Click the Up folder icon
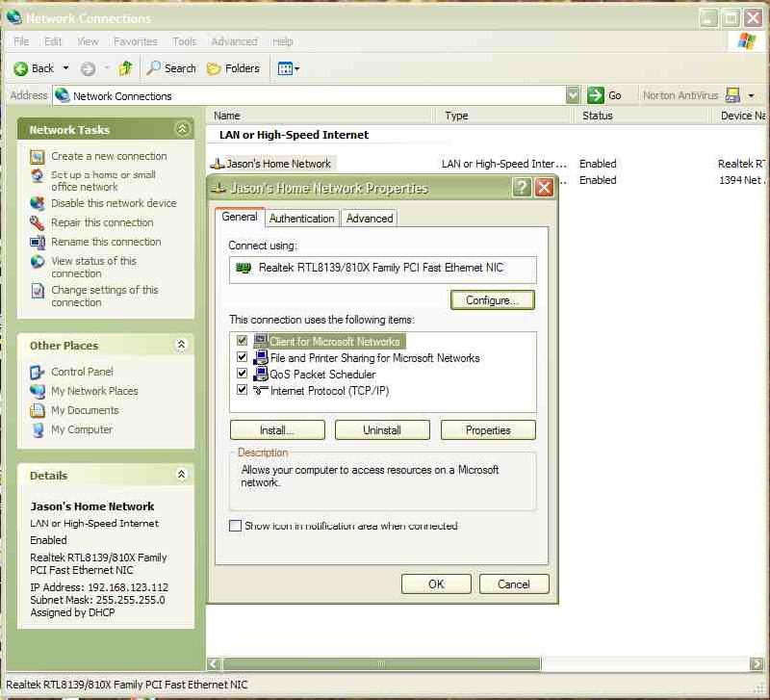The width and height of the screenshot is (770, 700). tap(125, 68)
